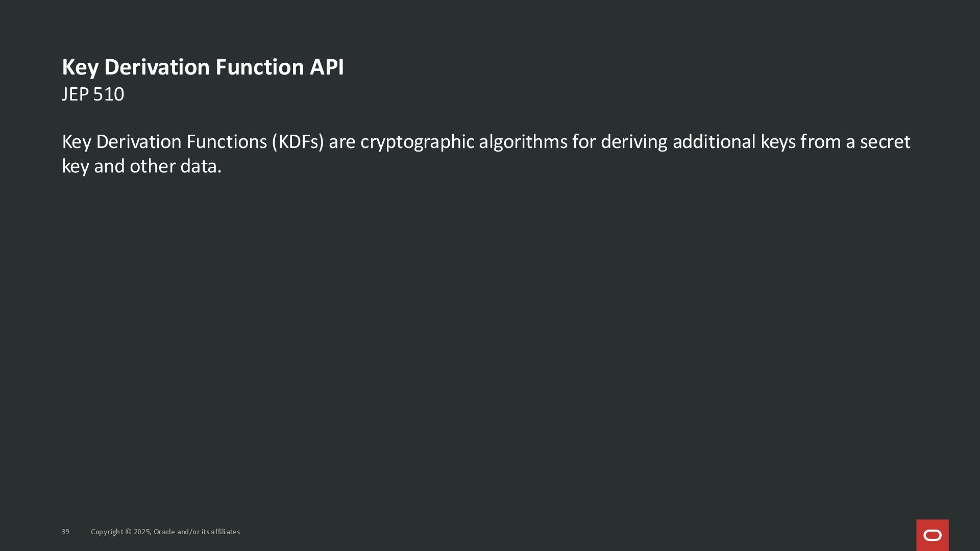Image resolution: width=980 pixels, height=551 pixels.
Task: Click the word 'API' in the title
Action: tap(327, 67)
